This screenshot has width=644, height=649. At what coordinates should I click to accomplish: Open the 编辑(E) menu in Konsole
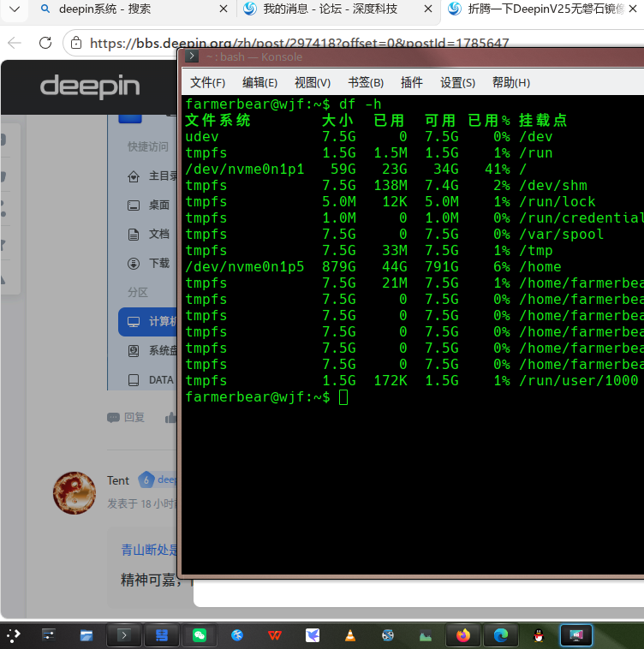pos(259,83)
